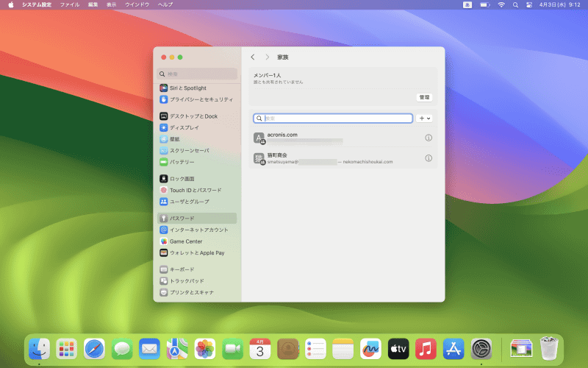Open App Store from the Dock
588x368 pixels.
click(x=453, y=349)
